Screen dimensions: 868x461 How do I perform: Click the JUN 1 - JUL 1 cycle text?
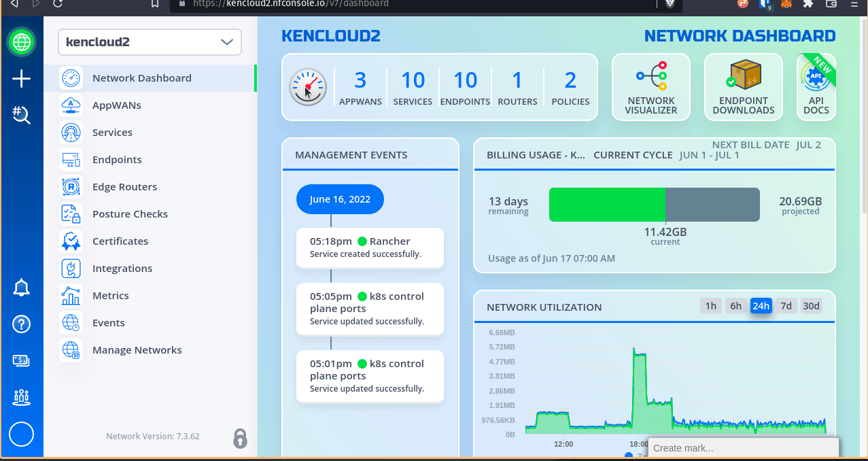tap(710, 155)
